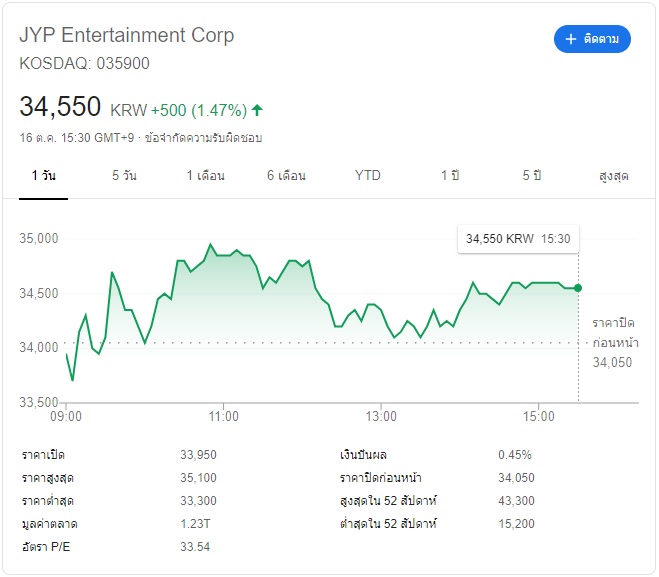
Task: Click the 35,000 price axis label
Action: tap(39, 239)
